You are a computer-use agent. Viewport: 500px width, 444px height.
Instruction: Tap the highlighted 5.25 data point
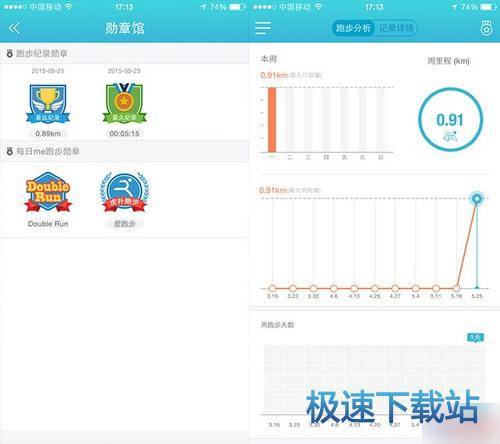click(x=477, y=199)
